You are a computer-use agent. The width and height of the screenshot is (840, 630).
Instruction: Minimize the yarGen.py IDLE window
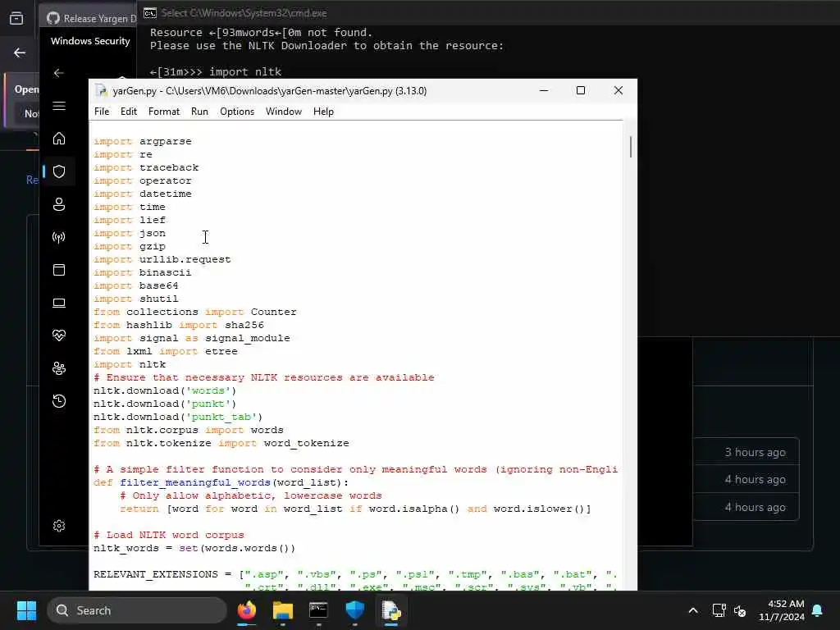[x=544, y=90]
